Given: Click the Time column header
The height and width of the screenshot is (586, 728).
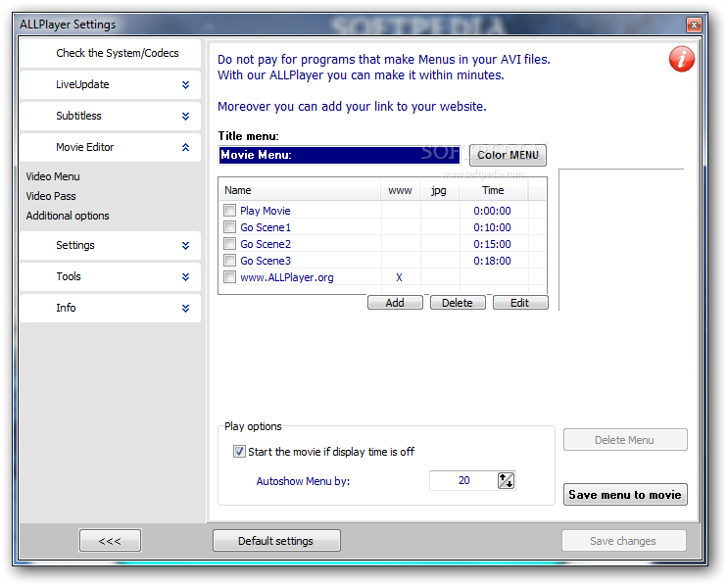Looking at the screenshot, I should coord(493,190).
